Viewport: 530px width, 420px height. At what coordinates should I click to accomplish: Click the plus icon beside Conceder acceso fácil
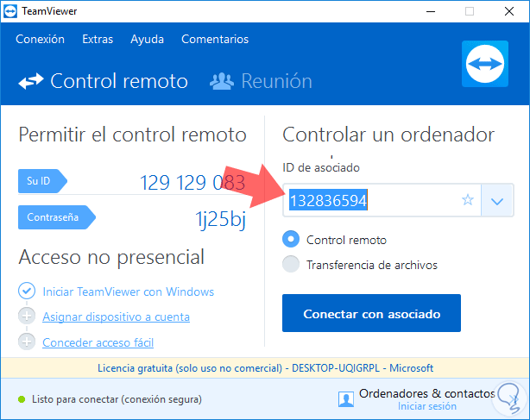[27, 342]
